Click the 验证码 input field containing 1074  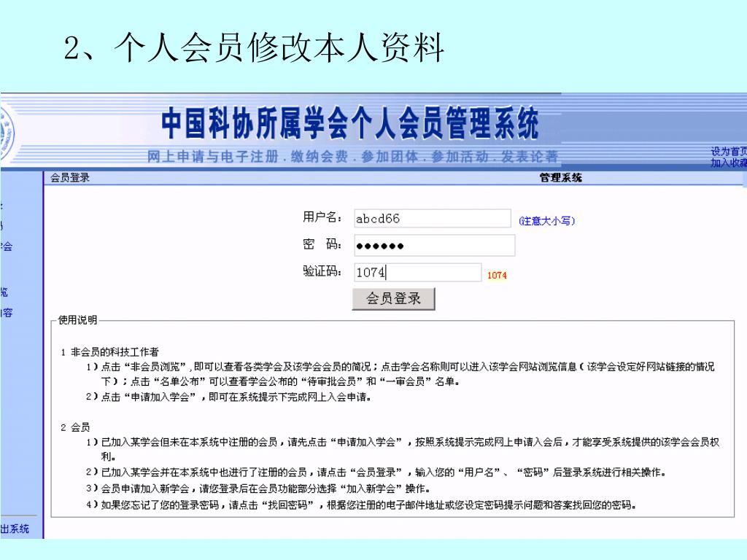click(x=418, y=273)
